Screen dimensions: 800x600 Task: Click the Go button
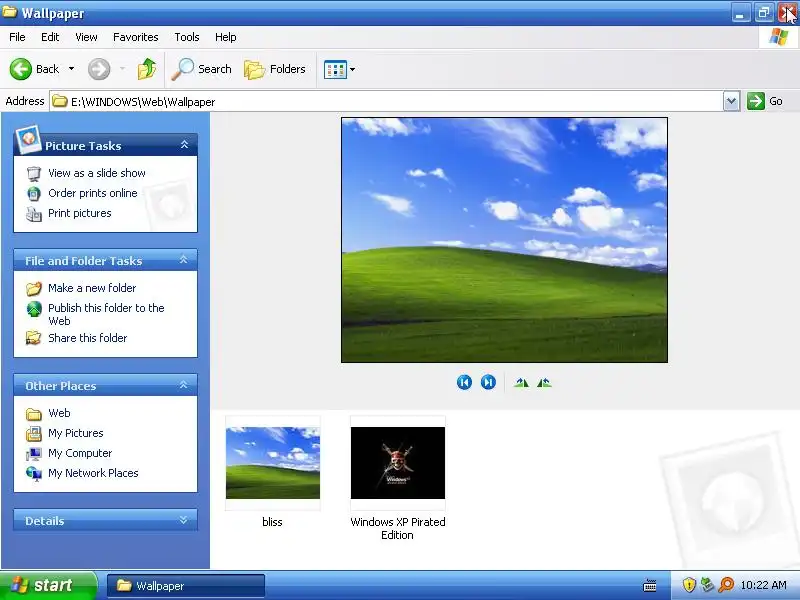[x=765, y=101]
